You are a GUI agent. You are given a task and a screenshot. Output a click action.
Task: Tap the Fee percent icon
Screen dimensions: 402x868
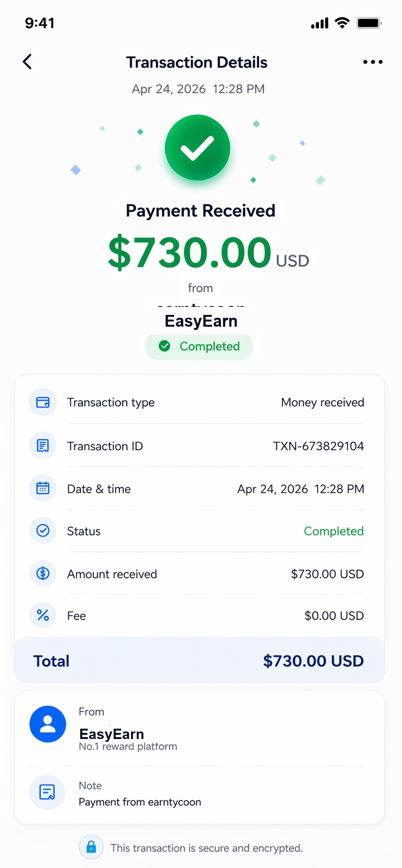[x=43, y=615]
